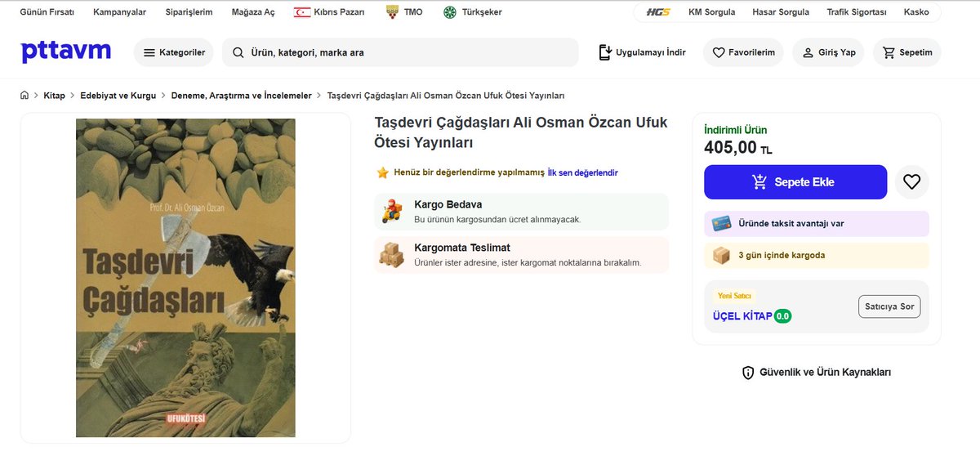The width and height of the screenshot is (980, 465).
Task: Click the Kıbrıs flag icon
Action: click(302, 12)
